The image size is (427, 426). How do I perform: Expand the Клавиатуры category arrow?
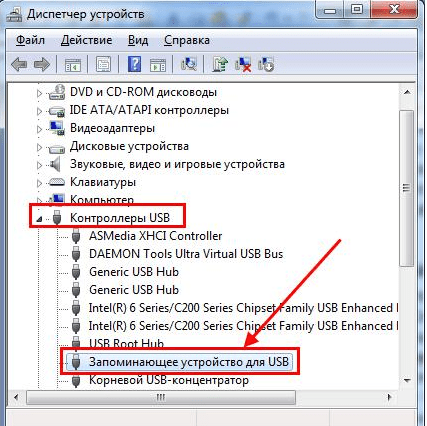point(39,183)
